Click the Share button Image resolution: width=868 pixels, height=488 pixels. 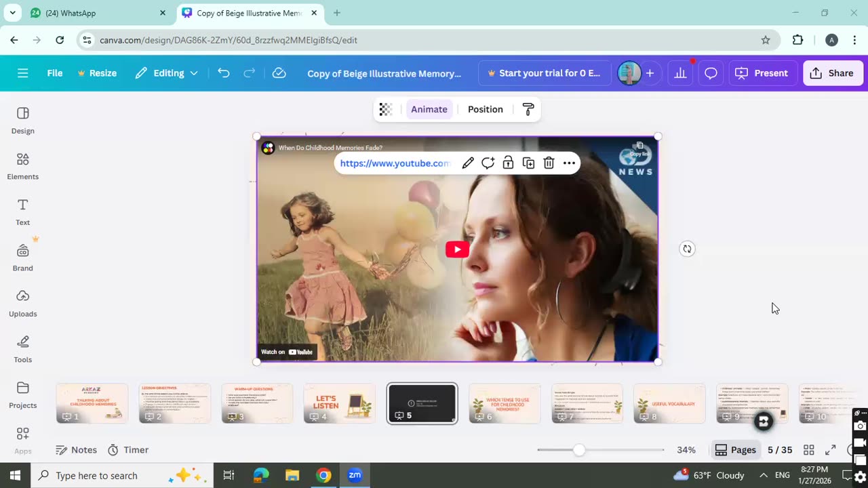tap(833, 73)
